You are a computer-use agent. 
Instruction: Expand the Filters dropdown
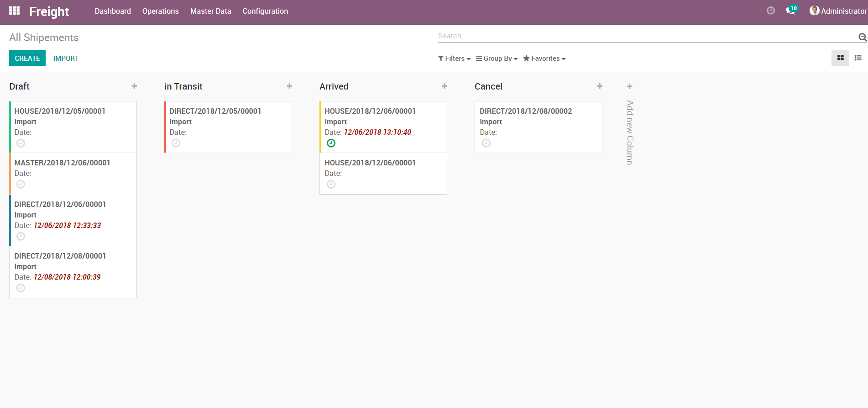(454, 58)
